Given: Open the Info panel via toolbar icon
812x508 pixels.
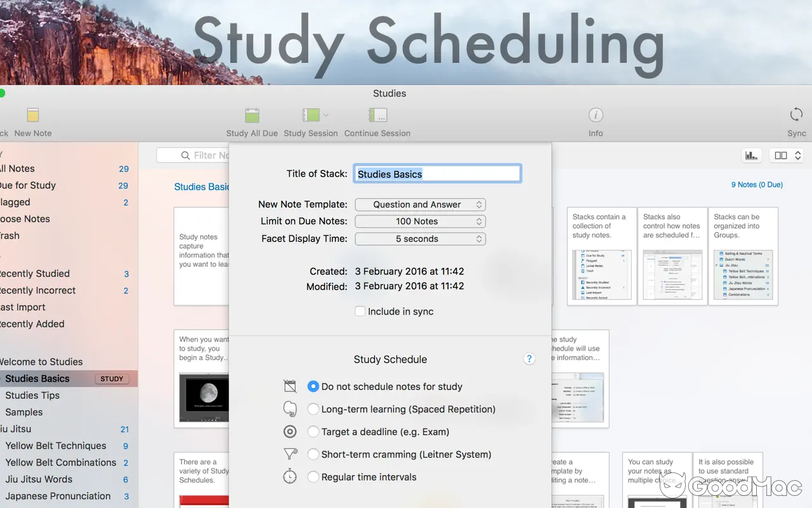Looking at the screenshot, I should 595,116.
